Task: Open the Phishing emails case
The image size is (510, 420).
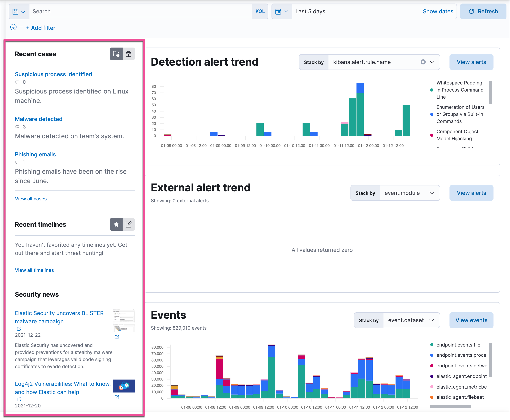Action: point(35,154)
